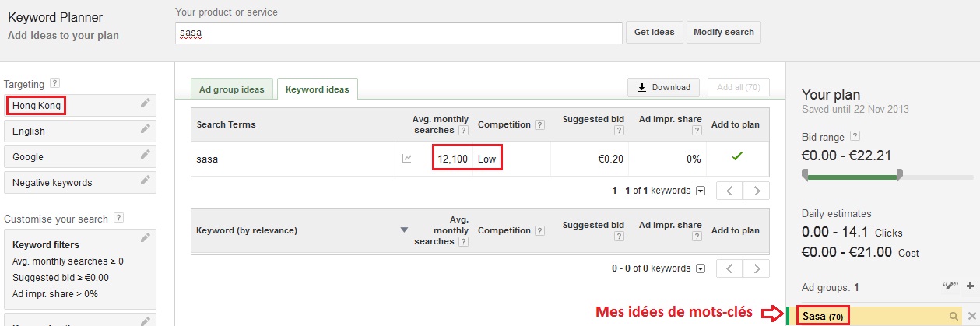Open rows-per-page dropdown for 0 keywords
980x326 pixels.
tap(701, 268)
